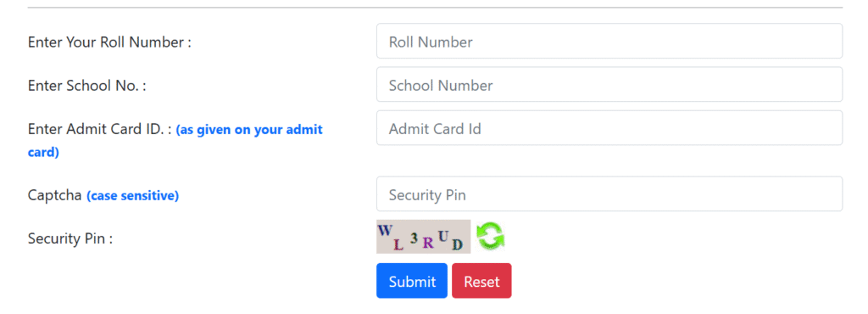The height and width of the screenshot is (314, 868).
Task: Click the captcha image showing WL3RUD
Action: point(424,237)
